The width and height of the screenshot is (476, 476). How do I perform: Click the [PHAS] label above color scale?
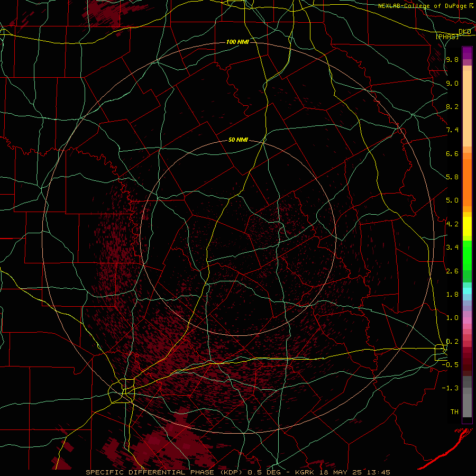click(447, 36)
